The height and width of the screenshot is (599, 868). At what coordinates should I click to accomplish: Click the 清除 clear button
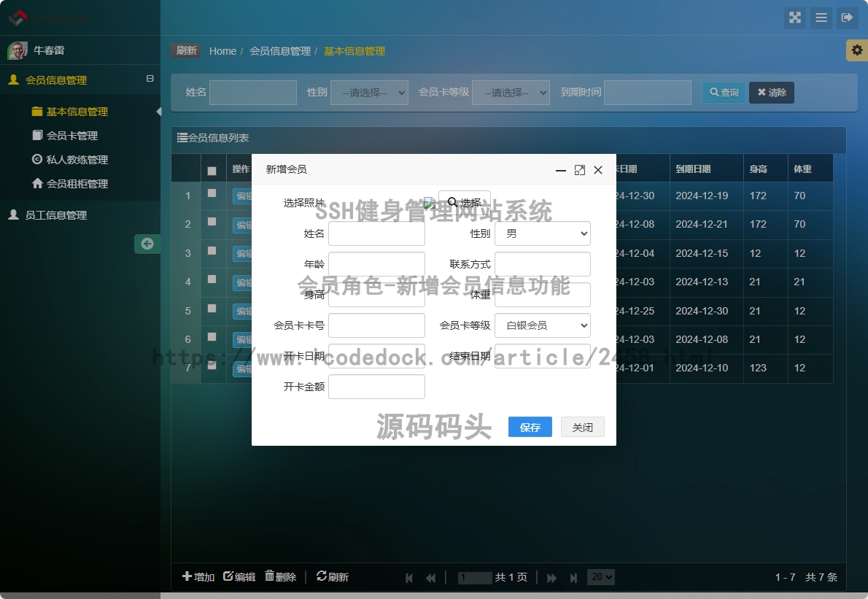pos(772,93)
